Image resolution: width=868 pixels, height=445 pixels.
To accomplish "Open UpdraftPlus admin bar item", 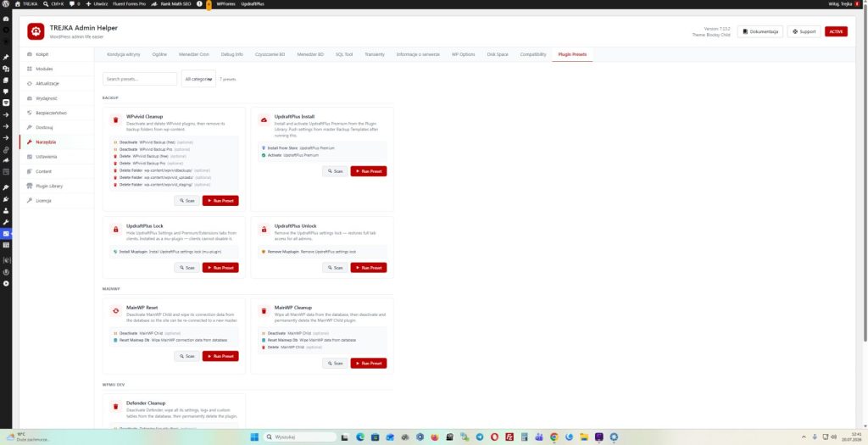I will (253, 3).
